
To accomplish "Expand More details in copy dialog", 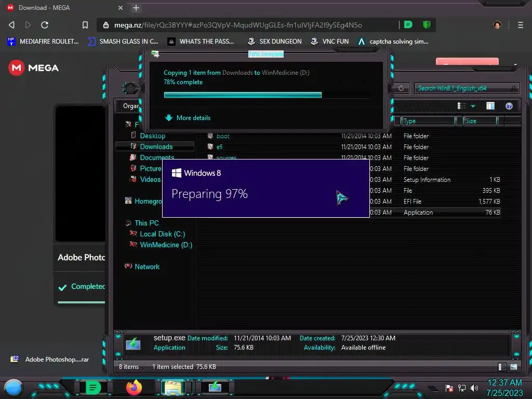I will click(187, 118).
